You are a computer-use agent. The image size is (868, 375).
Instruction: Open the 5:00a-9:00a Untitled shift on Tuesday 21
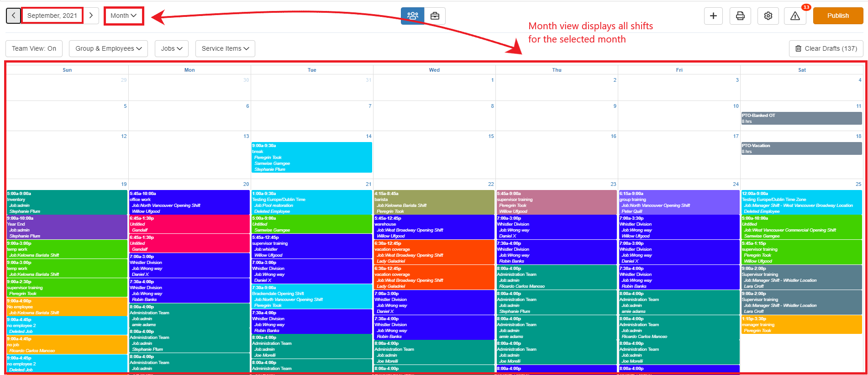click(x=312, y=224)
